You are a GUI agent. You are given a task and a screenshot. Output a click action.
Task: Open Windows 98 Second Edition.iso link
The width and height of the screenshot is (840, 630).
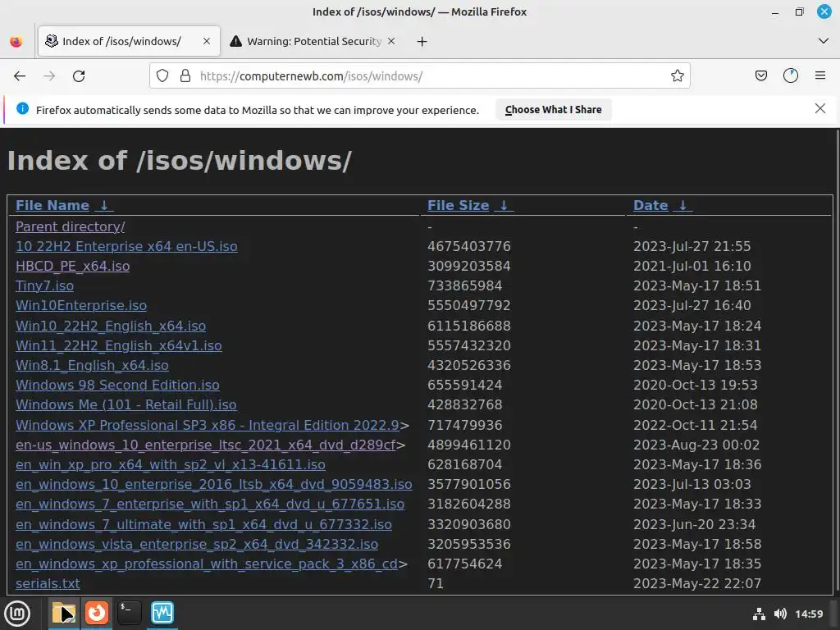(117, 386)
